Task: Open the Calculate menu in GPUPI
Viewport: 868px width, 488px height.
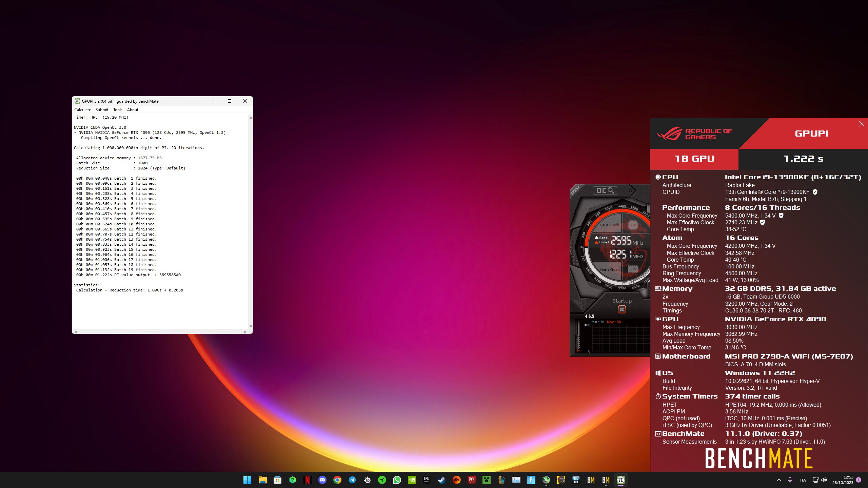Action: pos(82,110)
